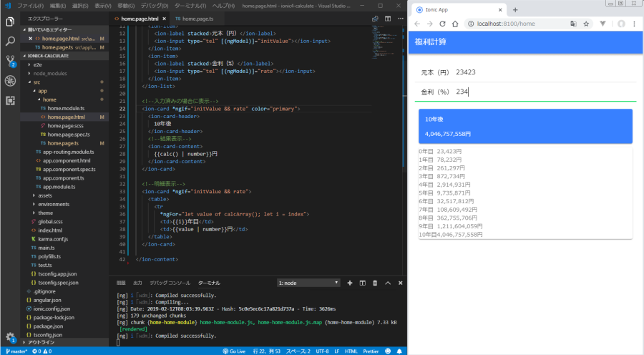The height and width of the screenshot is (355, 644).
Task: Expand the assets folder in explorer
Action: click(44, 195)
